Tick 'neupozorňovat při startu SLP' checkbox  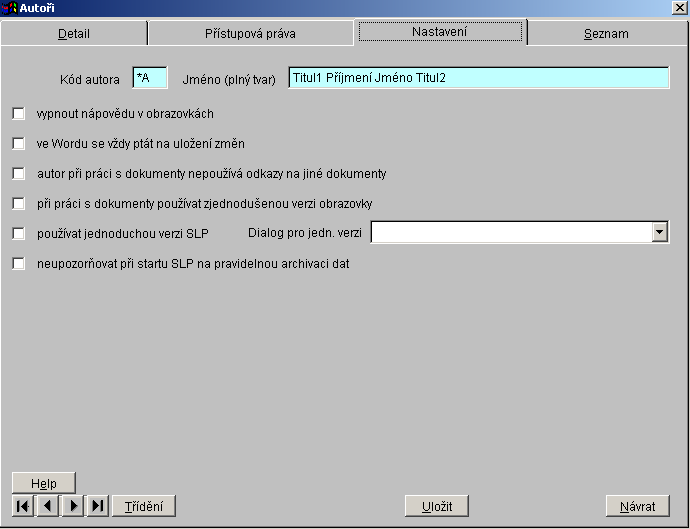click(x=19, y=264)
